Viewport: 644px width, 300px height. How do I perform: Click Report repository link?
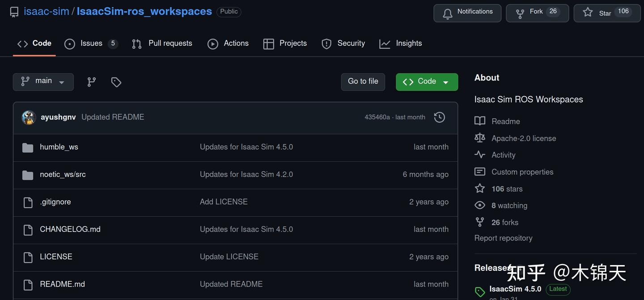(x=503, y=238)
